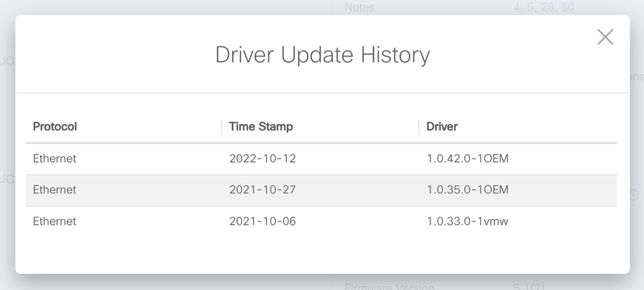
Task: Select driver version 1.0.35.0-1OEM
Action: pos(467,190)
